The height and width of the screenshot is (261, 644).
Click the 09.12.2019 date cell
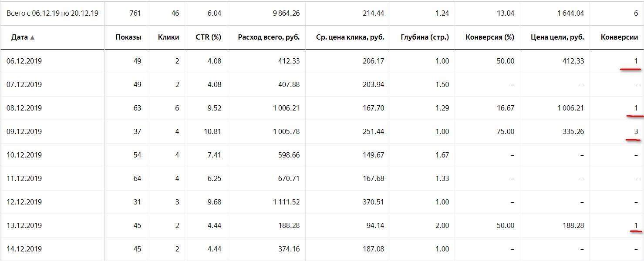pyautogui.click(x=24, y=131)
